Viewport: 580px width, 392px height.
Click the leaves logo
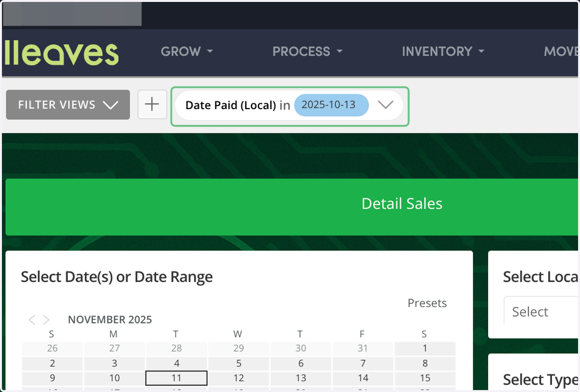click(61, 53)
